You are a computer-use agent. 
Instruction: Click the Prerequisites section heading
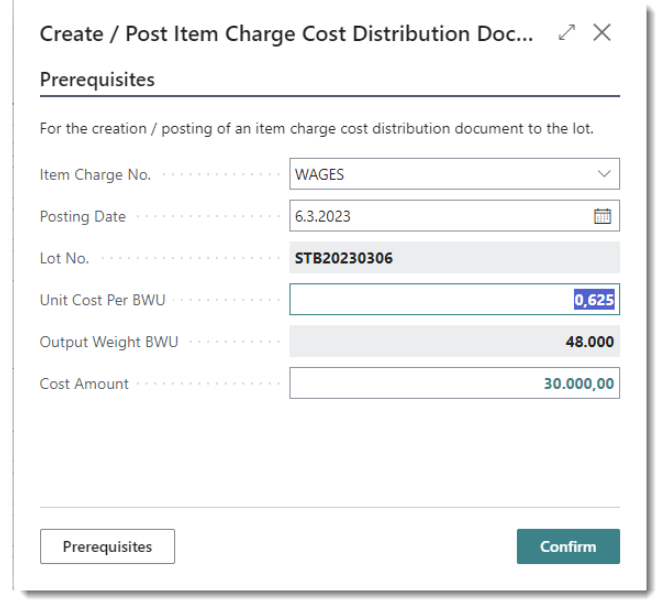tap(97, 79)
